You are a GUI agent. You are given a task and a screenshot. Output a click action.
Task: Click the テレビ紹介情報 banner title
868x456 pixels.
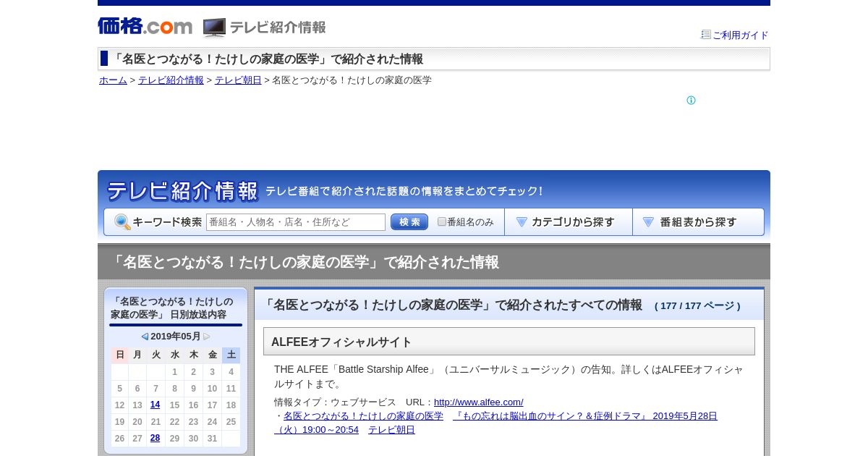click(182, 191)
